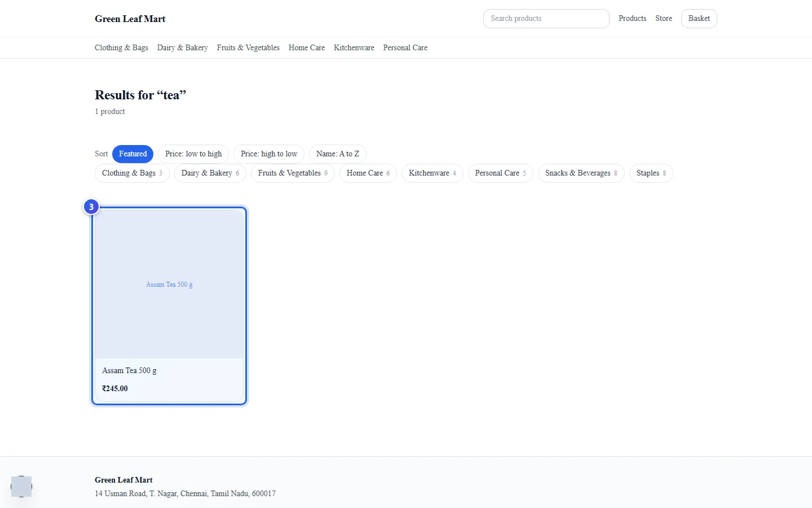Open Dairy & Bakery in the navigation bar
Viewport: 812px width, 508px height.
182,48
